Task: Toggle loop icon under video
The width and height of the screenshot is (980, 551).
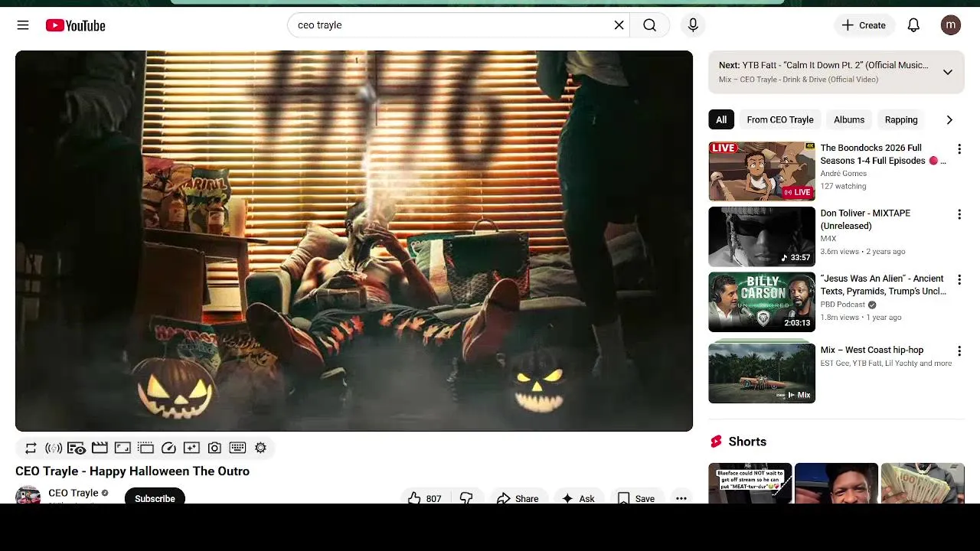Action: pos(31,448)
